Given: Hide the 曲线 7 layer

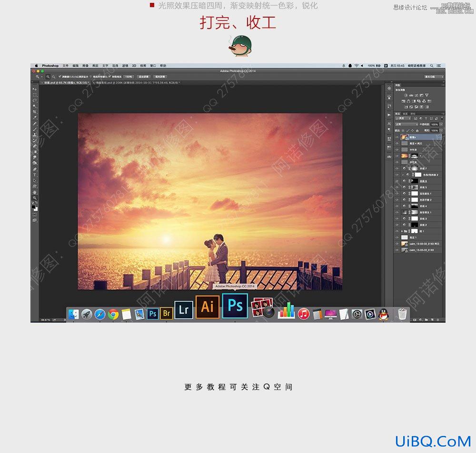Looking at the screenshot, I should coord(397,168).
